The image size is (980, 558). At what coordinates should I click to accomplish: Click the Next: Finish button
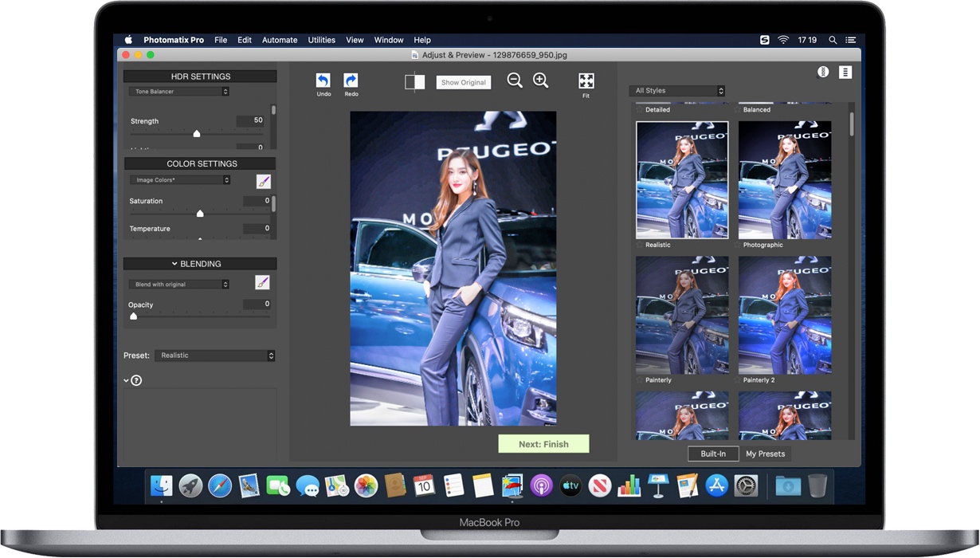click(x=544, y=443)
